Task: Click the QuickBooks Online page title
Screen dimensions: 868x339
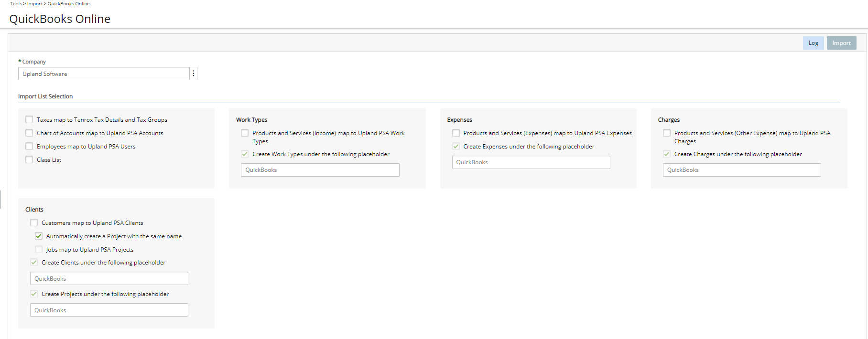Action: click(x=60, y=19)
